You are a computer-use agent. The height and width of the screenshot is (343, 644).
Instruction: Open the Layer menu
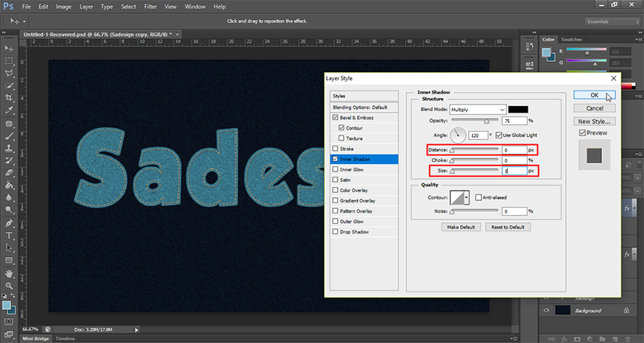(x=86, y=7)
